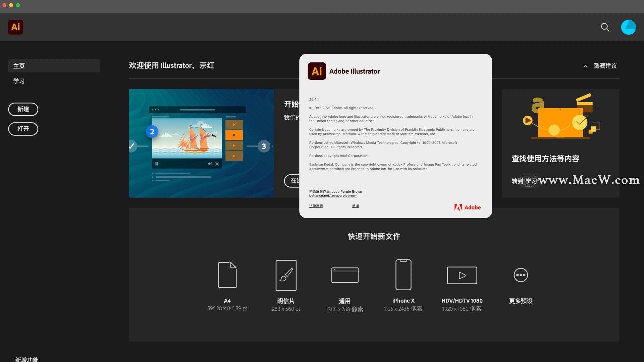Open 感谢 credits link
The image size is (644, 362).
pyautogui.click(x=355, y=206)
